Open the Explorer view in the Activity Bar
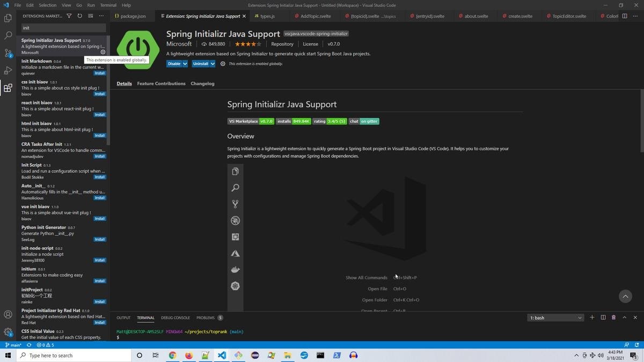644x362 pixels. [8, 18]
